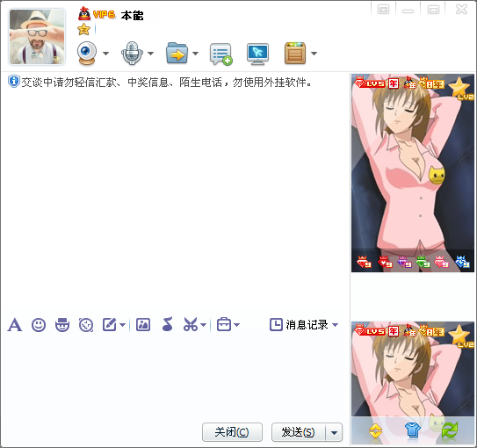Click the green diamond 9 badge on QQ show
The width and height of the screenshot is (477, 448).
pos(423,262)
